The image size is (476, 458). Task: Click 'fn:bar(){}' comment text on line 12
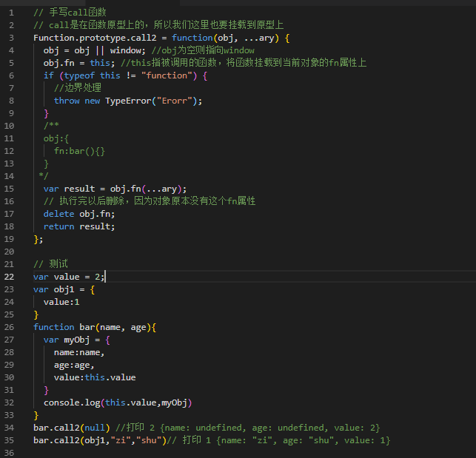pos(79,151)
